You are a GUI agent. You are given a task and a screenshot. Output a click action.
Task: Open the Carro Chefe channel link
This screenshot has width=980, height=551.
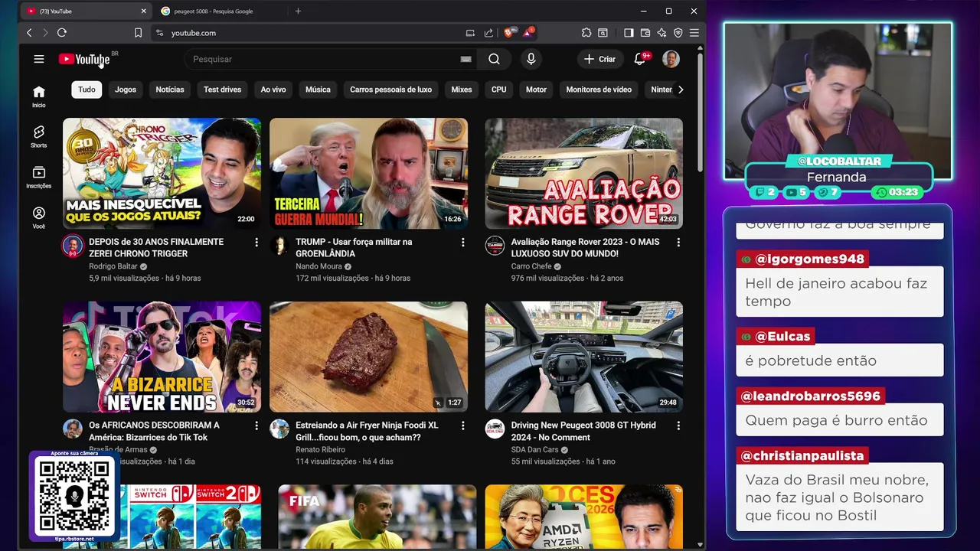click(x=531, y=266)
